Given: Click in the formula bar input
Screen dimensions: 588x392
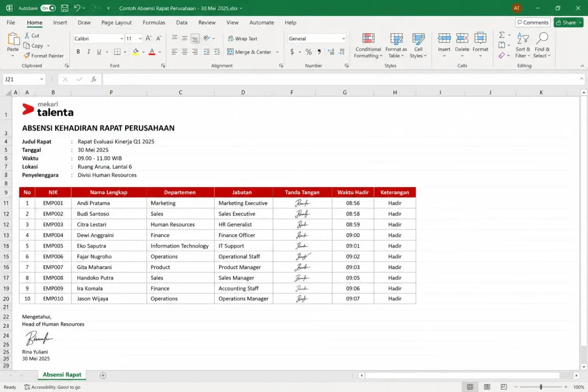Looking at the screenshot, I should click(x=341, y=79).
